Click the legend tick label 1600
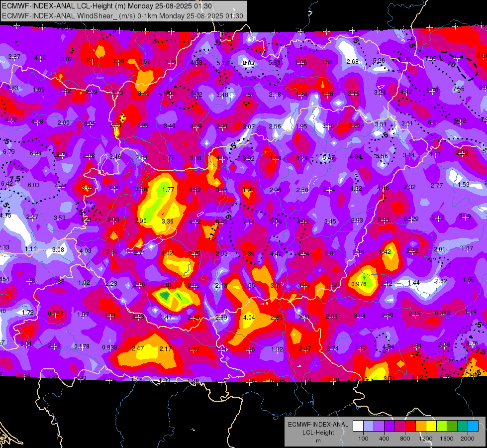The image size is (487, 448). [x=447, y=439]
